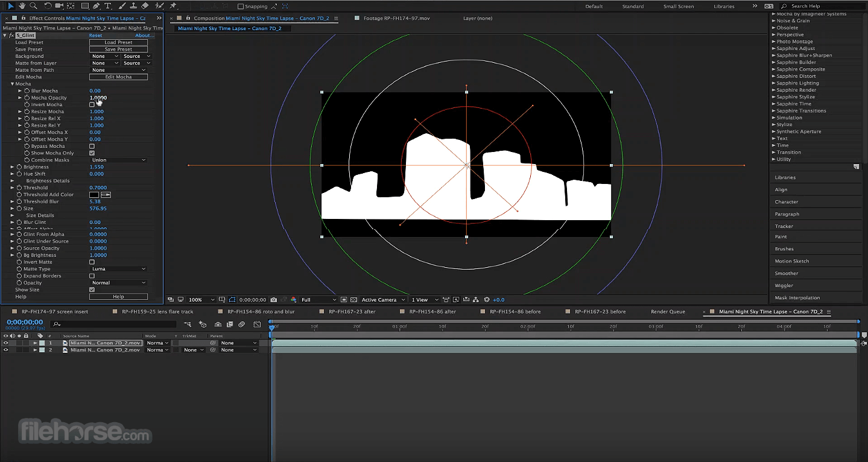Screen dimensions: 868x462
Task: Select the Puppet Pin tool
Action: (x=173, y=6)
